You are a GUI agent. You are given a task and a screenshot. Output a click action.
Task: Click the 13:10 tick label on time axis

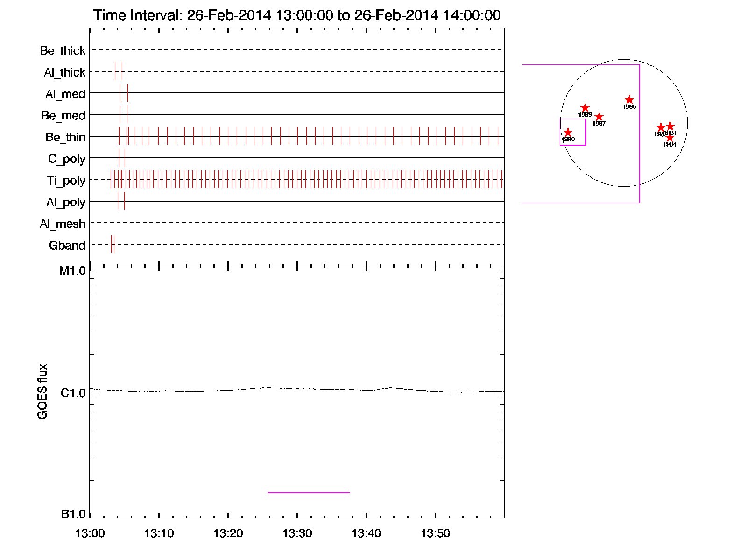pos(159,533)
